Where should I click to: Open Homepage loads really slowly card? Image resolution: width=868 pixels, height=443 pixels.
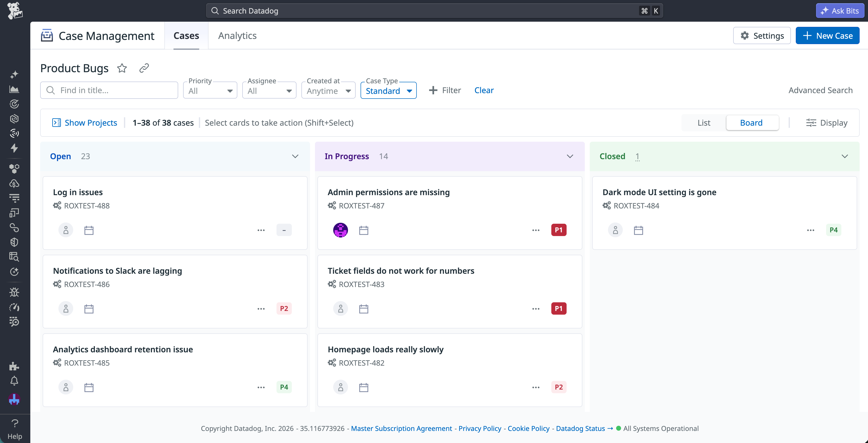pyautogui.click(x=450, y=370)
